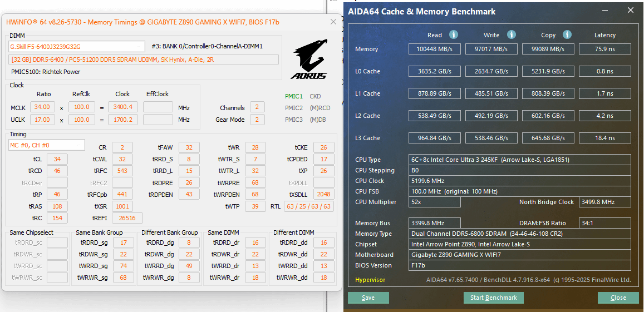Viewport: 644px width, 312px height.
Task: Click the MCLK clock 3400.4 field
Action: [123, 107]
